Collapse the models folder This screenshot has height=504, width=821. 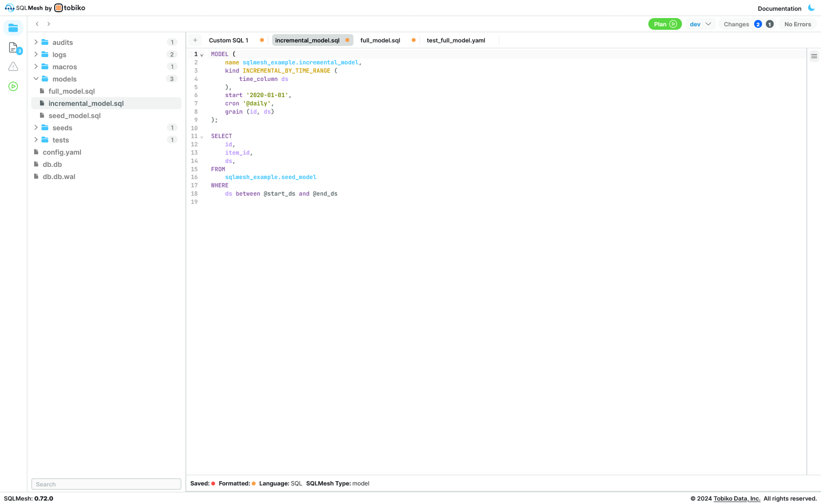tap(36, 79)
